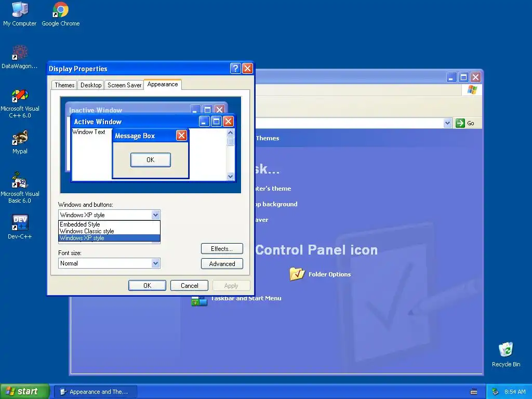
Task: Select Appearance and Themes taskbar button
Action: [x=96, y=392]
